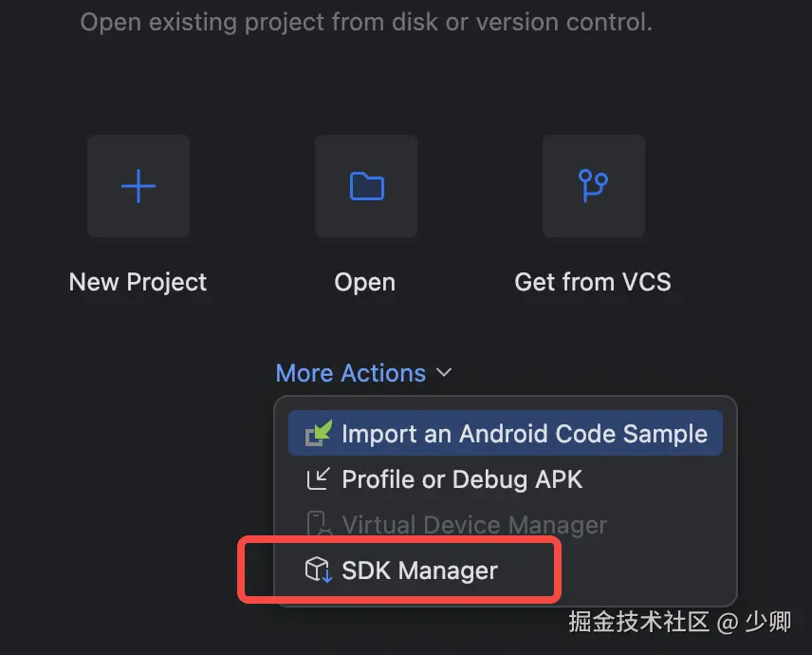Select the greyed Virtual Device Manager entry
The height and width of the screenshot is (655, 812).
coord(474,525)
